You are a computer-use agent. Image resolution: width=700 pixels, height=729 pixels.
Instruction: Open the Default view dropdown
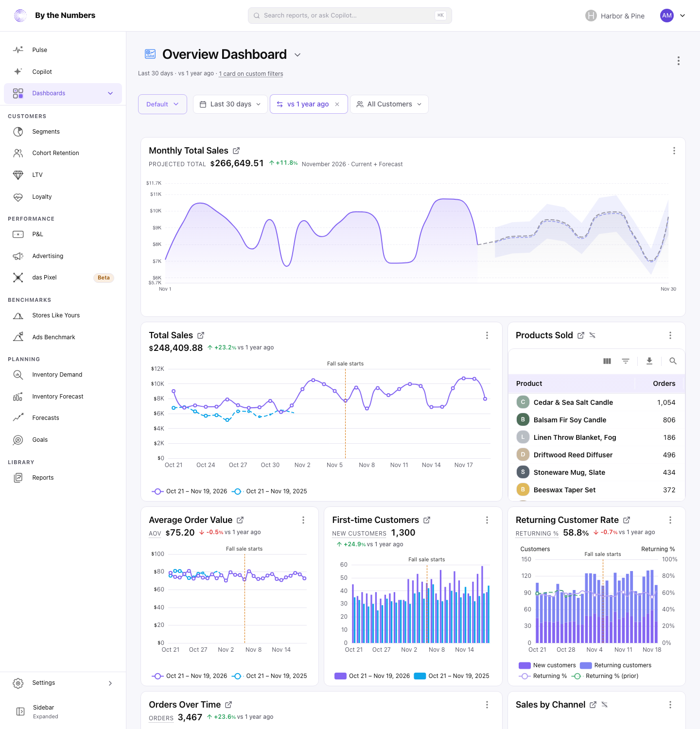click(x=162, y=104)
